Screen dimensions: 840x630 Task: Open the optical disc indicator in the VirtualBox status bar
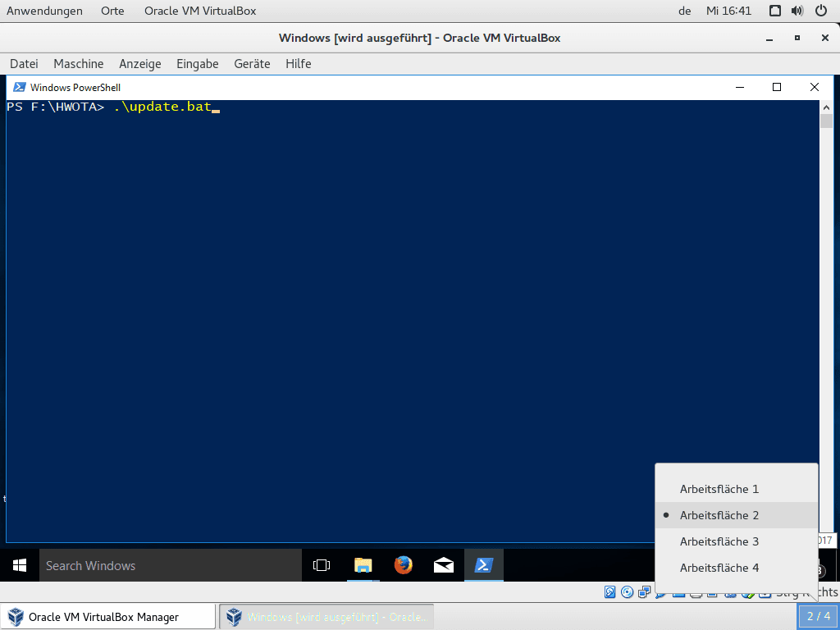coord(628,592)
